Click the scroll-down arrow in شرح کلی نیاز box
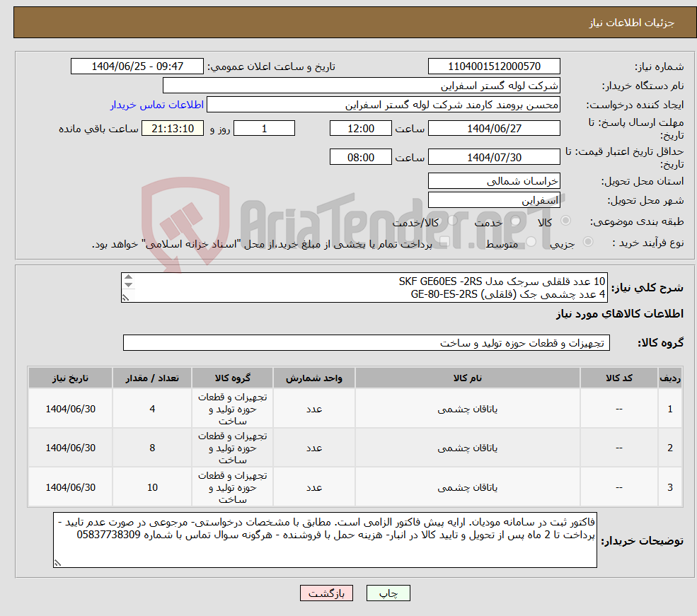The image size is (697, 616). [128, 285]
